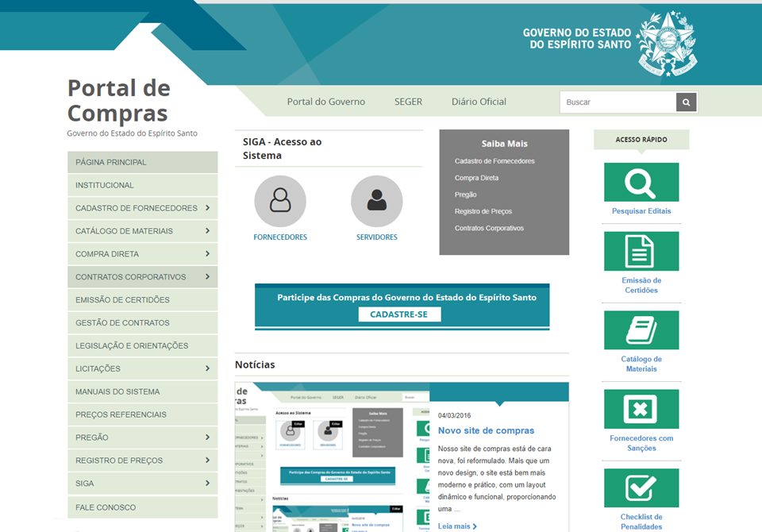
Task: Click the Emissão de Certidões document icon
Action: 641,250
